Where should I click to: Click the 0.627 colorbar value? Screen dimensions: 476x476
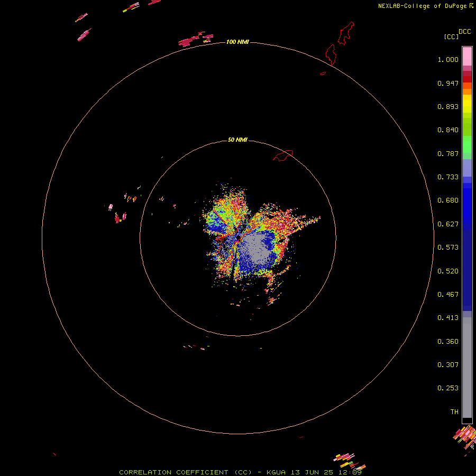(x=448, y=224)
